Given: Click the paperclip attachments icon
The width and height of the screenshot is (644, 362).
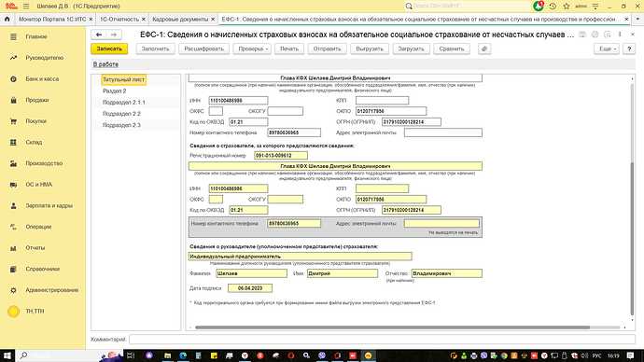Looking at the screenshot, I should click(x=484, y=49).
